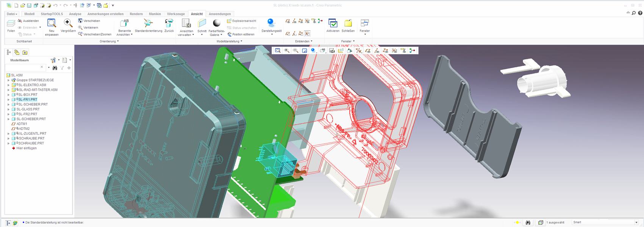Click the Verkleinern button
Screen dimensions: 644x227
click(88, 28)
